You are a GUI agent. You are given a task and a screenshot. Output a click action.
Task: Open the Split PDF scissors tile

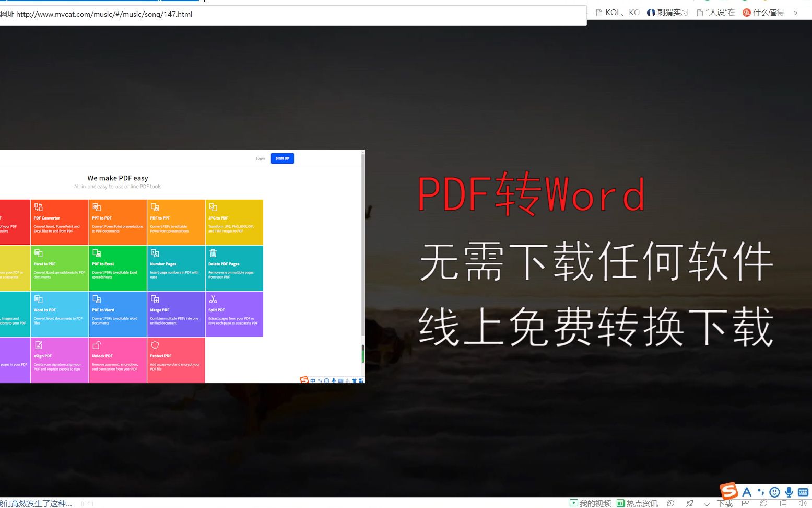pyautogui.click(x=234, y=314)
